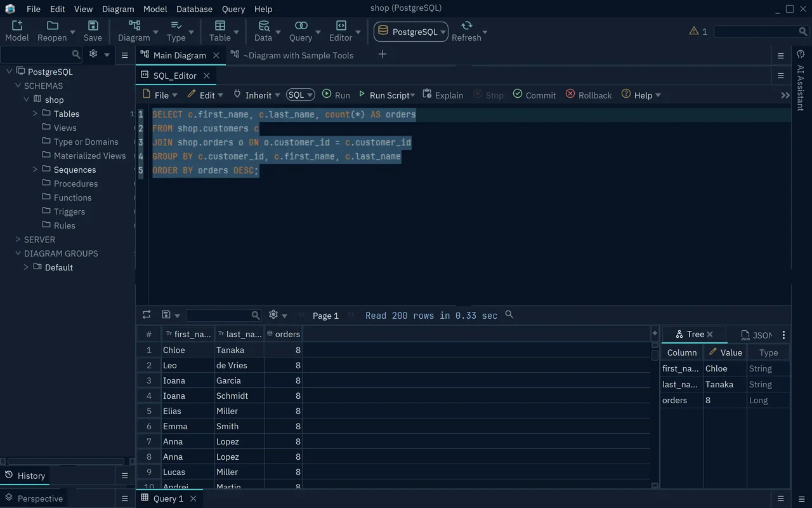This screenshot has height=508, width=812.
Task: Click the Model toolbar icon
Action: [17, 30]
